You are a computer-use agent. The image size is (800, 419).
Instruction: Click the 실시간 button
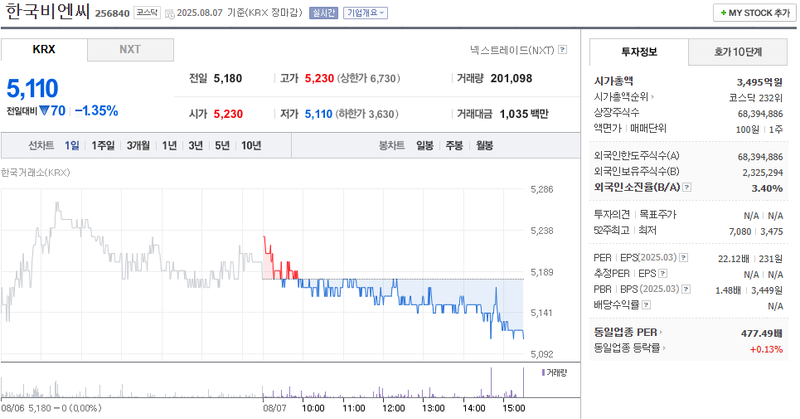(323, 13)
